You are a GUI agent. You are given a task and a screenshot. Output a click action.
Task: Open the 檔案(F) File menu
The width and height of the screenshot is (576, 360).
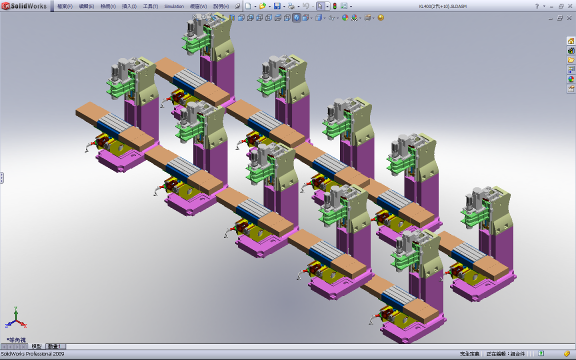pyautogui.click(x=65, y=6)
